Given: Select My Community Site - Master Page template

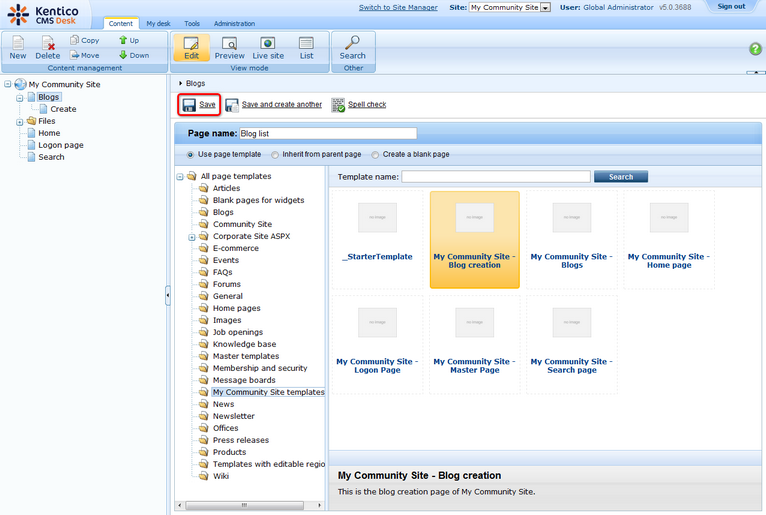Looking at the screenshot, I should (x=474, y=344).
